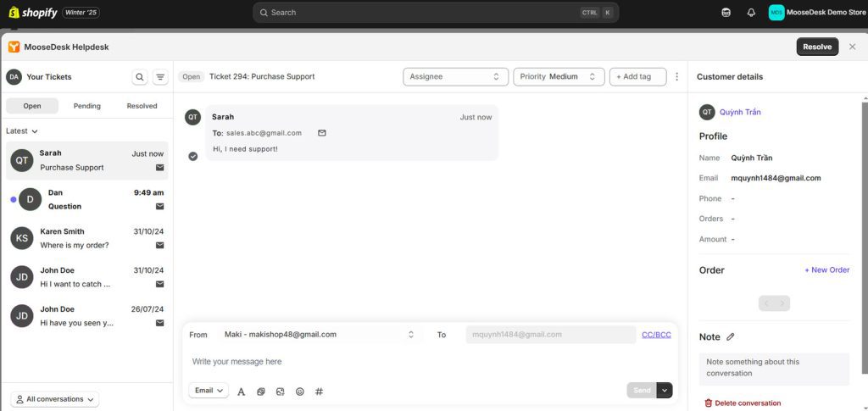
Task: Click the customer details scrollbar
Action: coord(865,238)
